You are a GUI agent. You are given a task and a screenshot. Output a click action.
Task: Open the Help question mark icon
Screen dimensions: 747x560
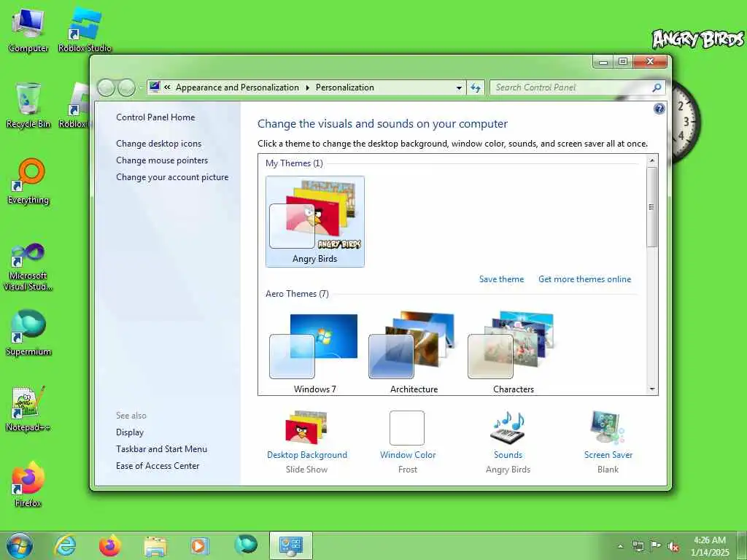(x=659, y=109)
